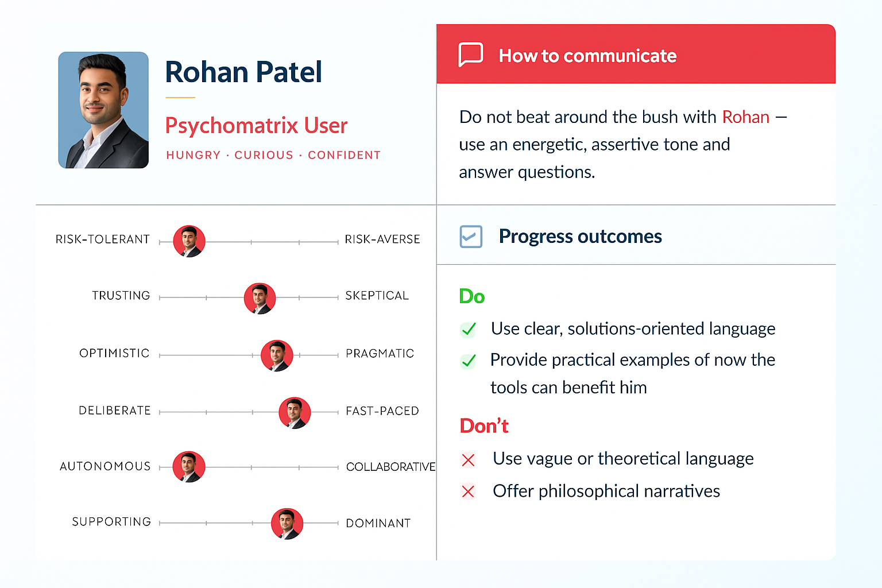Click red X beside philosophical narratives
The height and width of the screenshot is (588, 882).
[x=469, y=492]
